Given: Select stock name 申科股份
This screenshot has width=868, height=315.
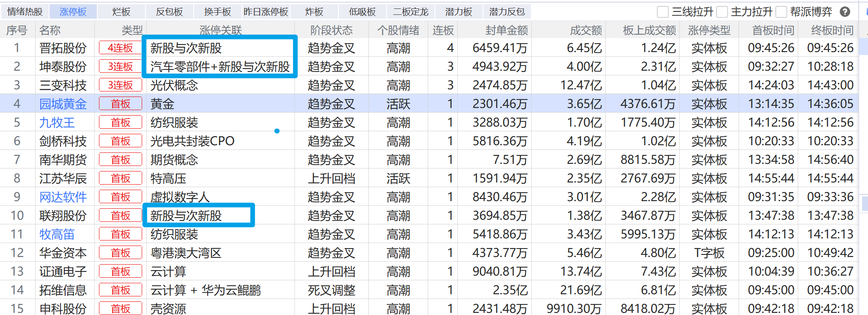Looking at the screenshot, I should point(63,309).
